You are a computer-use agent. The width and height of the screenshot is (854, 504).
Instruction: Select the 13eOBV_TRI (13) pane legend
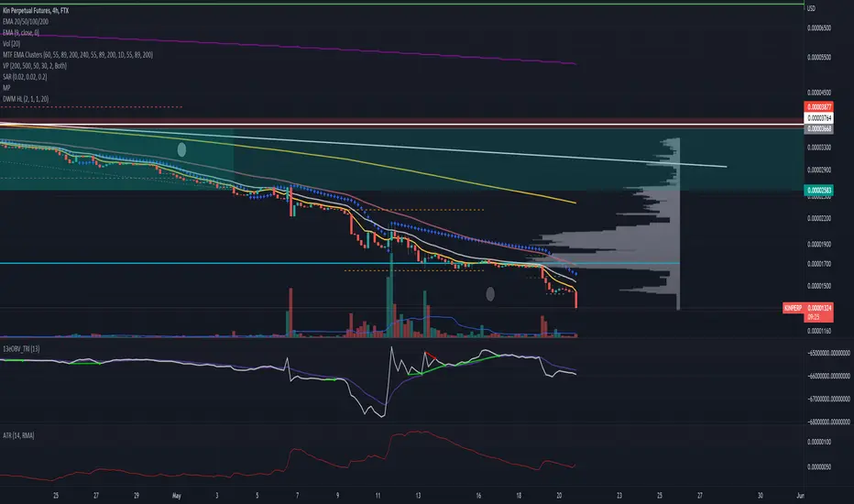point(21,348)
